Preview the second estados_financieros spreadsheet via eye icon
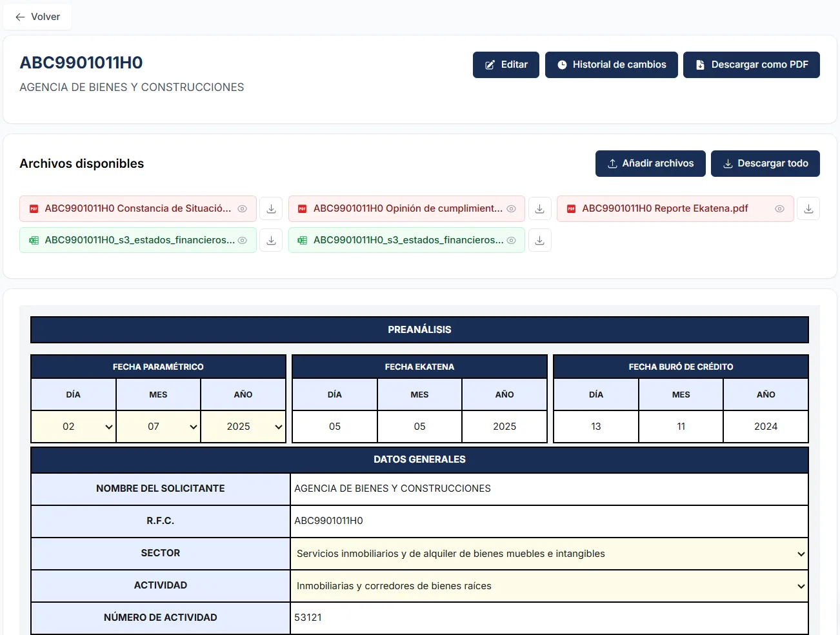This screenshot has height=635, width=840. point(511,241)
